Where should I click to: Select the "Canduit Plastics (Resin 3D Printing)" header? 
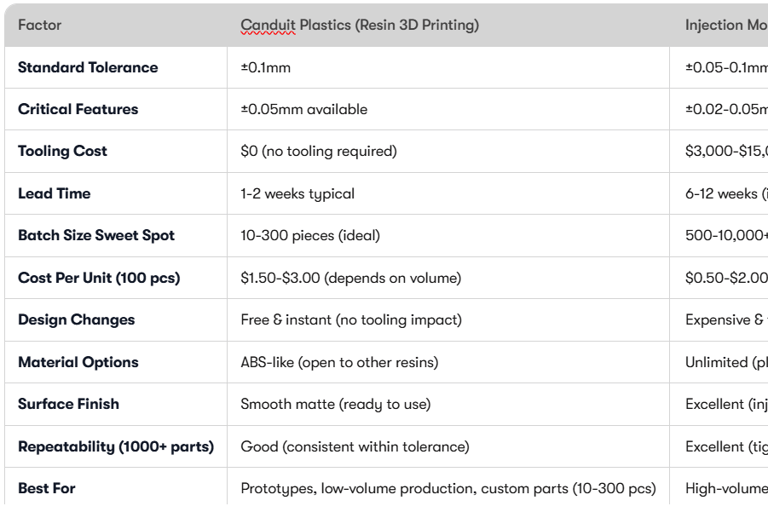(x=359, y=25)
